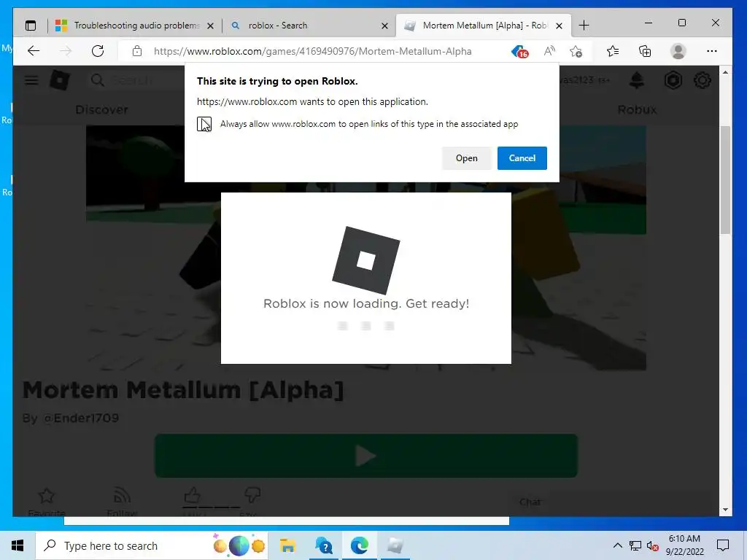Click scrollbar up arrow
This screenshot has height=560, width=747.
[725, 72]
